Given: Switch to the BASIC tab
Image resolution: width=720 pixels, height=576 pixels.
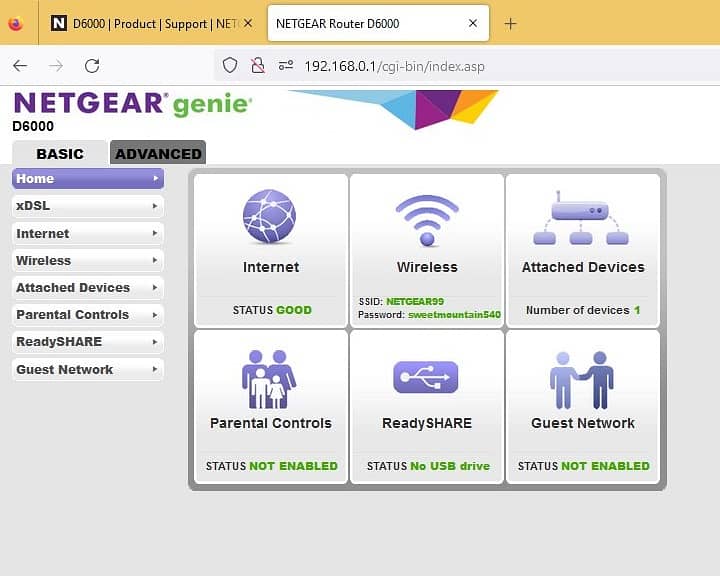Looking at the screenshot, I should (x=60, y=153).
